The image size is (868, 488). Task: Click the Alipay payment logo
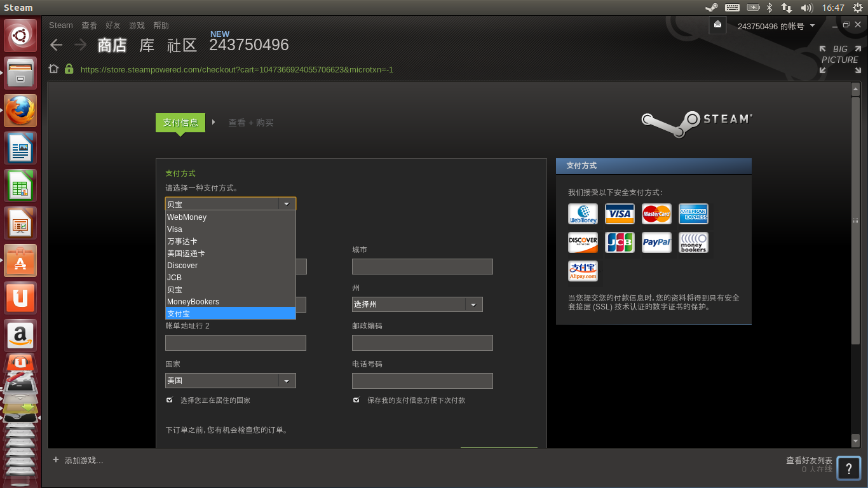[x=583, y=271]
